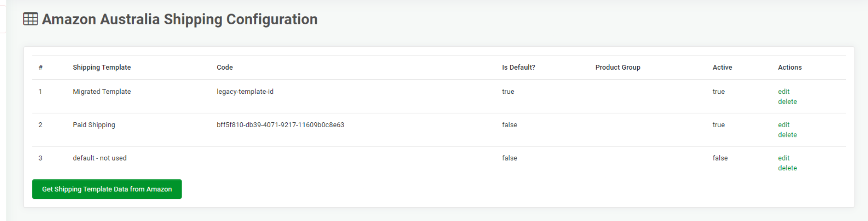Click the Is Default? column header

[518, 67]
